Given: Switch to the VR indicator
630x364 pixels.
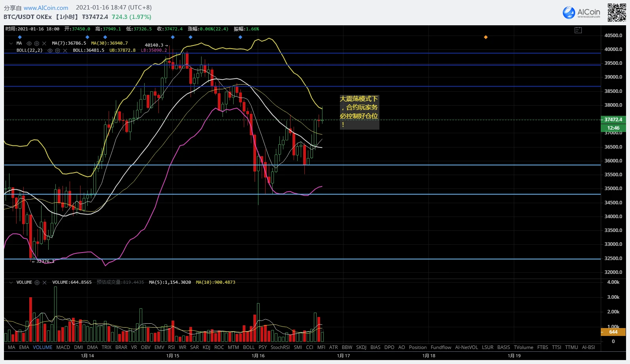Looking at the screenshot, I should pyautogui.click(x=134, y=347).
